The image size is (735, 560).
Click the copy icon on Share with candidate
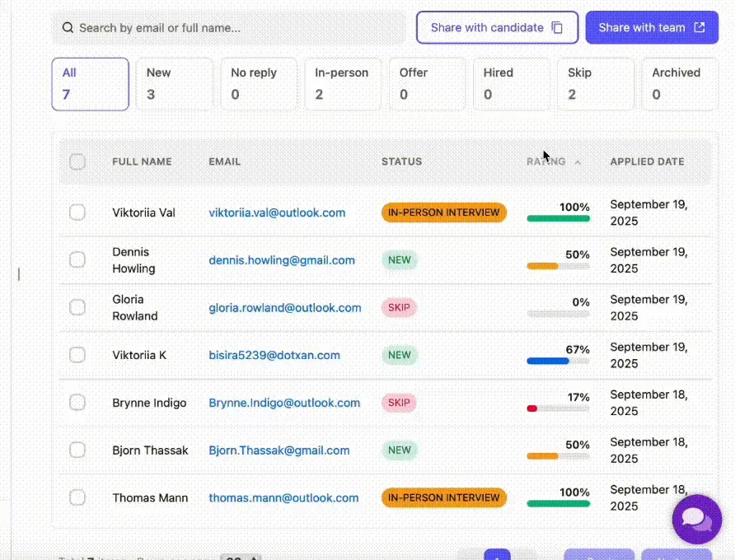555,27
